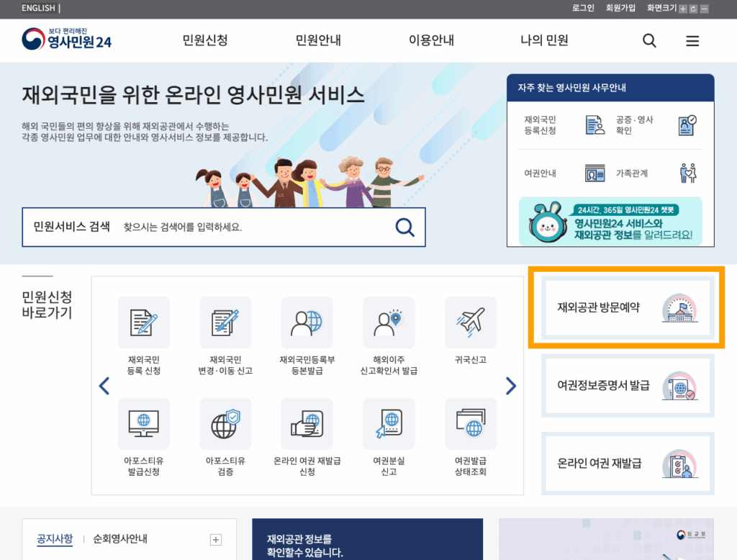Click the 온라인 여권 재발급 side button
This screenshot has height=560, width=737.
(x=628, y=464)
